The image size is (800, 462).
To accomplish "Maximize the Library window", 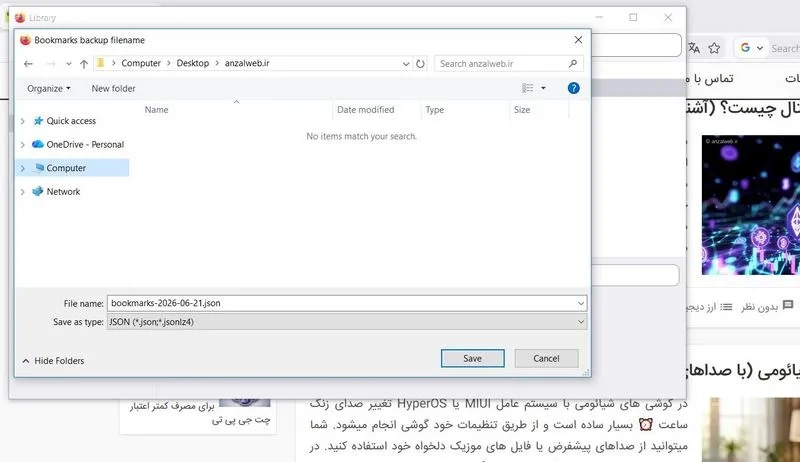I will (x=633, y=17).
